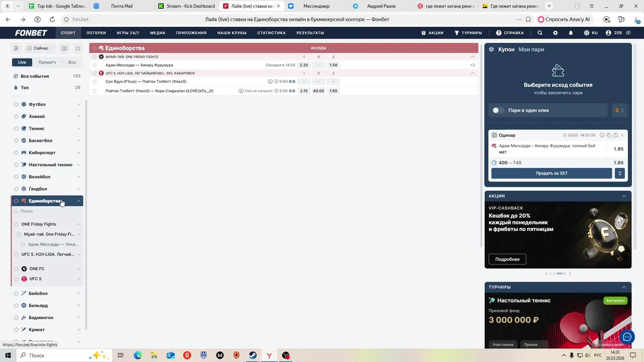Click Windows Start button on taskbar
The width and height of the screenshot is (644, 362).
pos(8,355)
